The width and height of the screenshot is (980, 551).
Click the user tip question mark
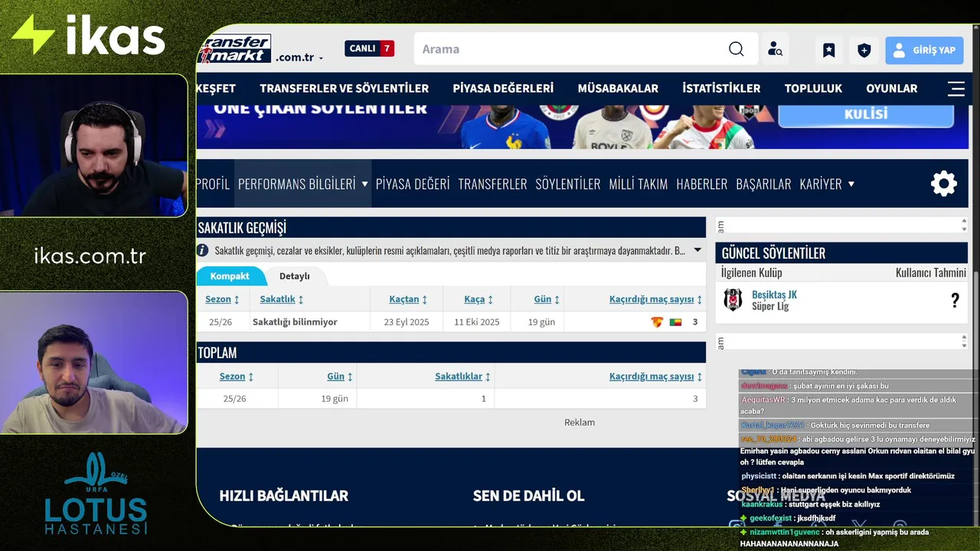955,301
